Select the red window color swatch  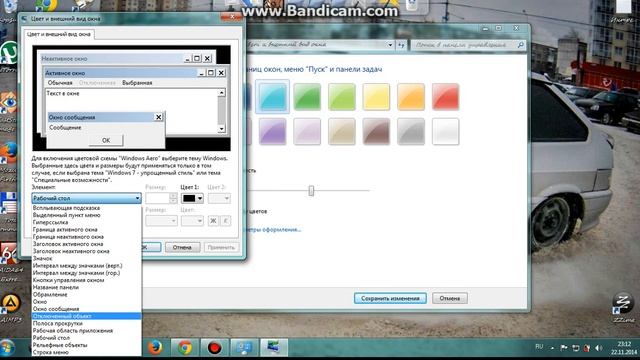click(x=446, y=97)
